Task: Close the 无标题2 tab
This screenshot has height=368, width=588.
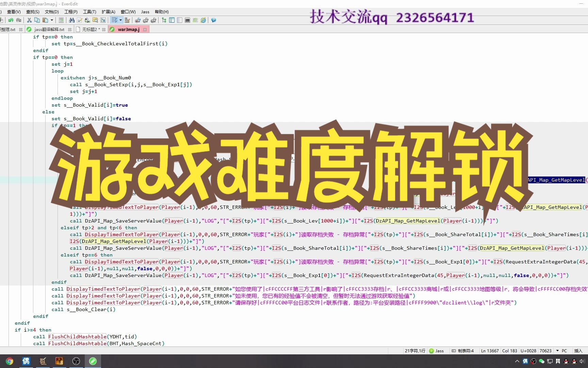Action: [x=104, y=30]
